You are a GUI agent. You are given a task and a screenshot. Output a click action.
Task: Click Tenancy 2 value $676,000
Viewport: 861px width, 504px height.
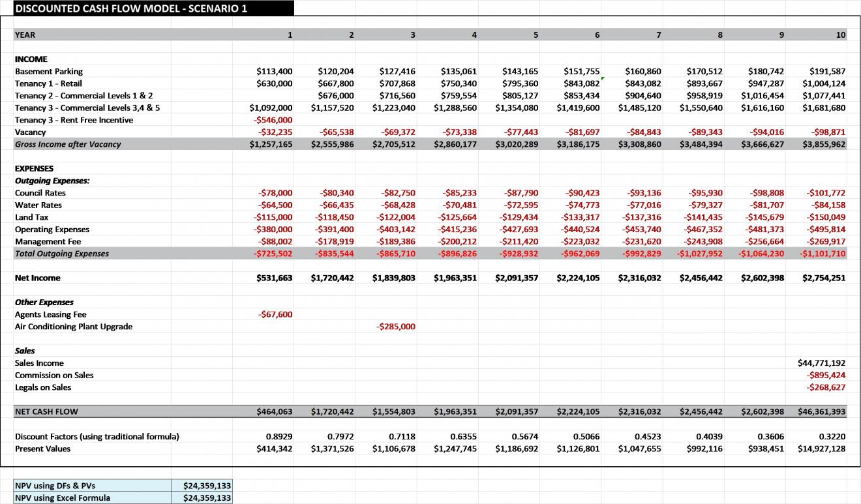[x=336, y=95]
